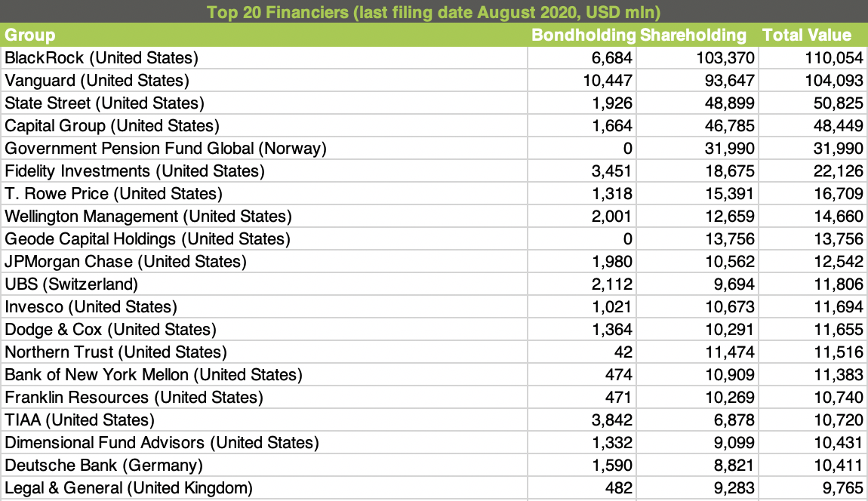Select Wellington's total value 14,660
Screen dimensions: 868x501
pos(813,217)
